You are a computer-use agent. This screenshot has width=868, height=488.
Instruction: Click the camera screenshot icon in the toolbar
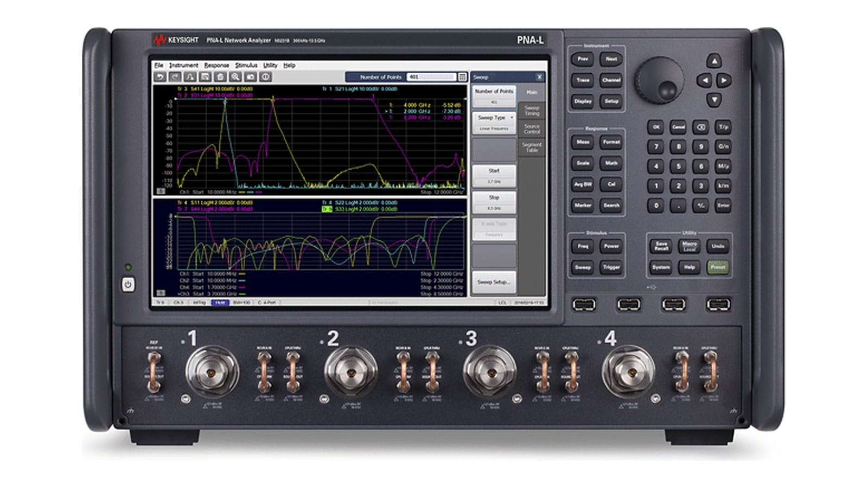pyautogui.click(x=250, y=77)
